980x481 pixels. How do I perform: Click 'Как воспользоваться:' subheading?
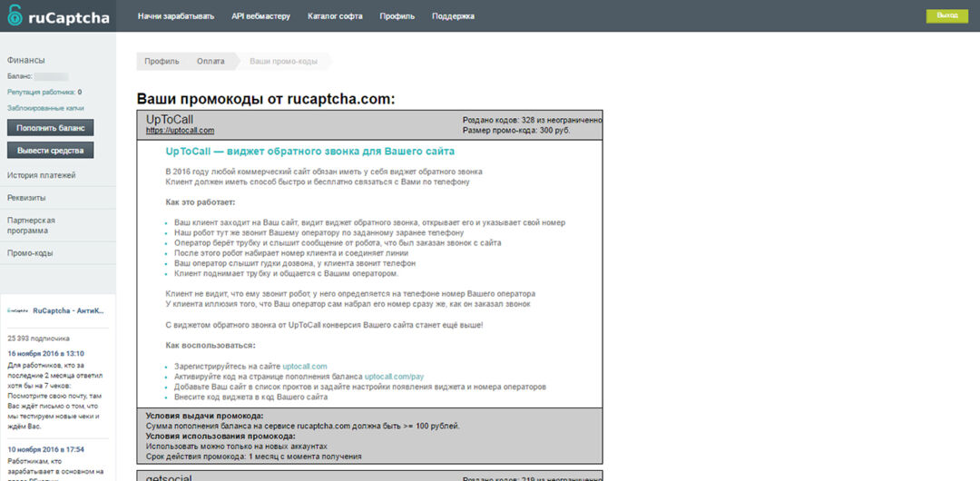tap(211, 345)
